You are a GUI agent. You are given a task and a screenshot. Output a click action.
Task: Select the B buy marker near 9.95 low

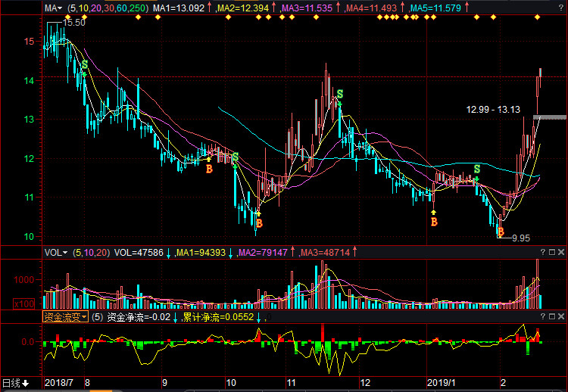(x=500, y=231)
